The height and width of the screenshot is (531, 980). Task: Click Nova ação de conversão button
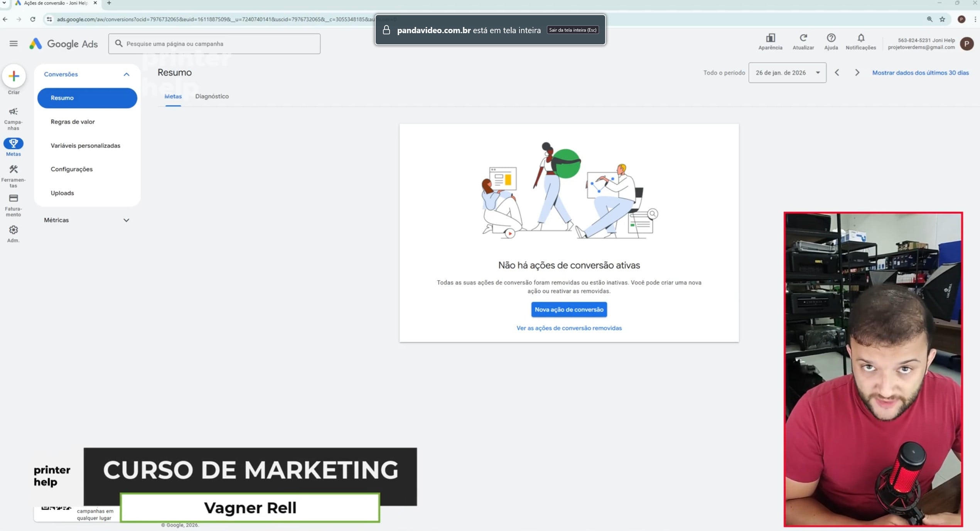(x=568, y=310)
